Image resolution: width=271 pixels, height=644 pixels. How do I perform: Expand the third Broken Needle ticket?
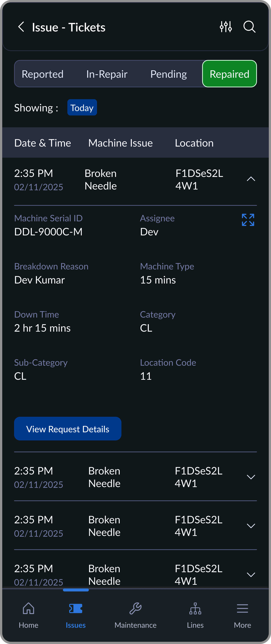[251, 526]
